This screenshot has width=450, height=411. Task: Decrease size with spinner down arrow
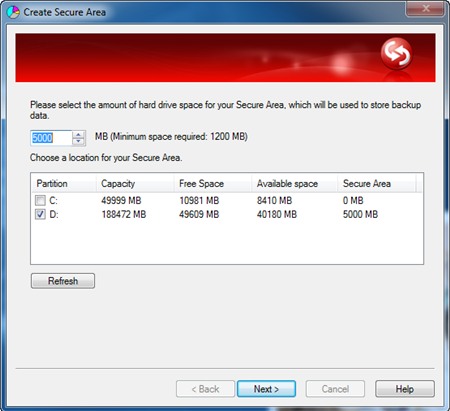(x=78, y=141)
